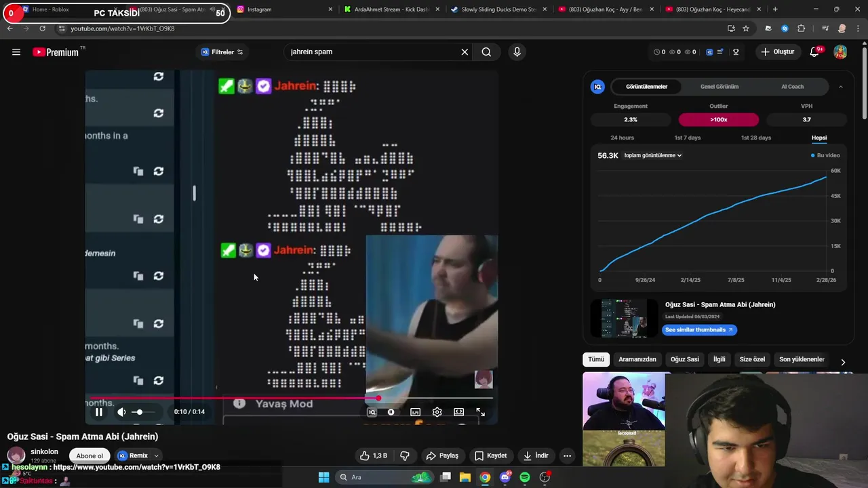Download video with İndir button

coord(536,455)
